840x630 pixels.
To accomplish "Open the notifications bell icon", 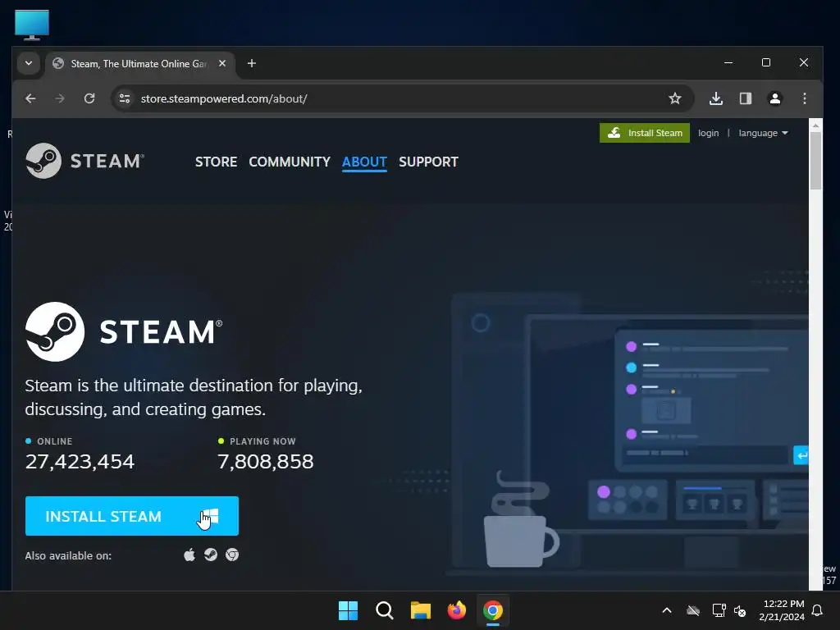I will [818, 610].
